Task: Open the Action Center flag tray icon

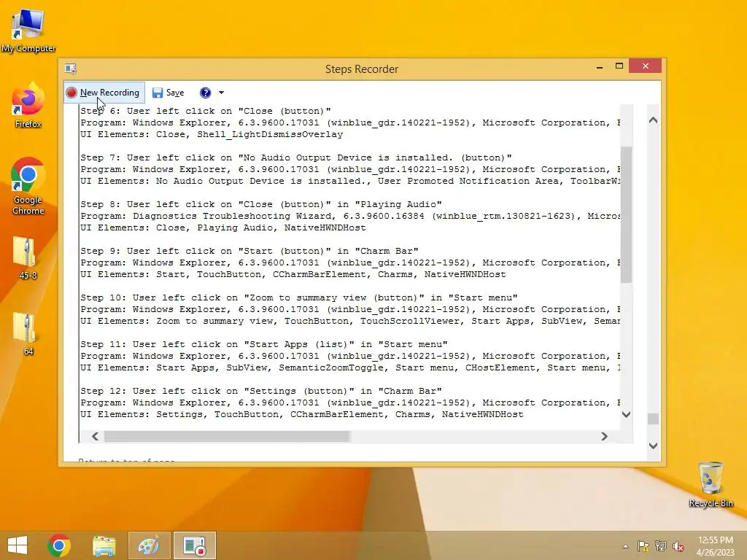Action: [x=643, y=546]
